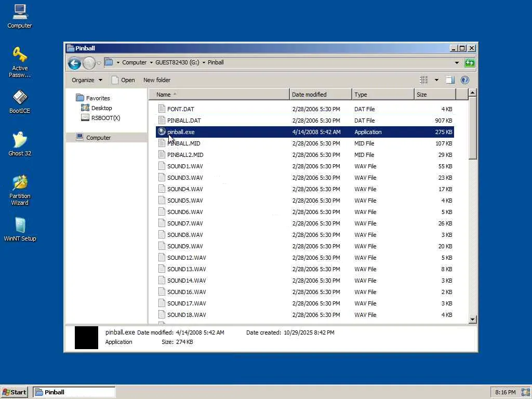Launch WinNT Setup desktop icon

pos(20,229)
